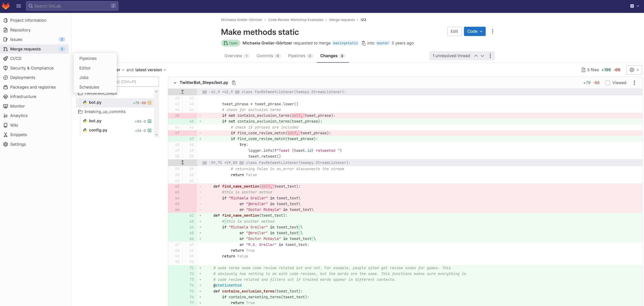Click the Overview tab
This screenshot has width=644, height=306.
pyautogui.click(x=233, y=56)
